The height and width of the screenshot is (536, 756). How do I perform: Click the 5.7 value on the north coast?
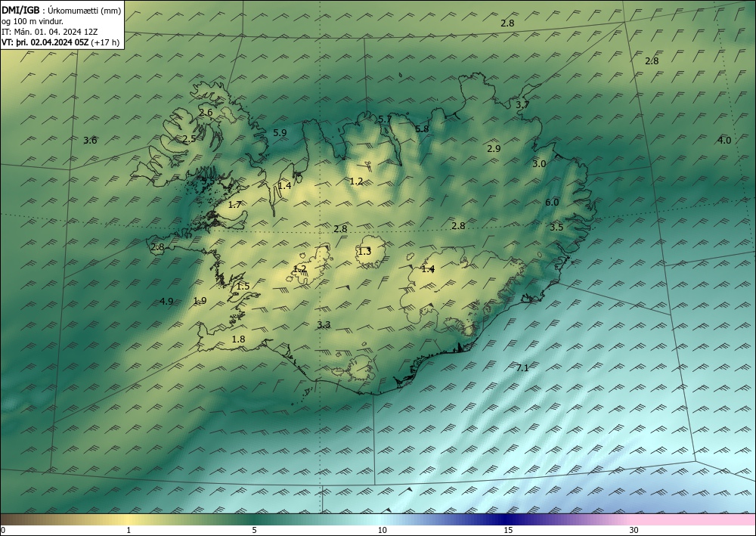click(385, 119)
